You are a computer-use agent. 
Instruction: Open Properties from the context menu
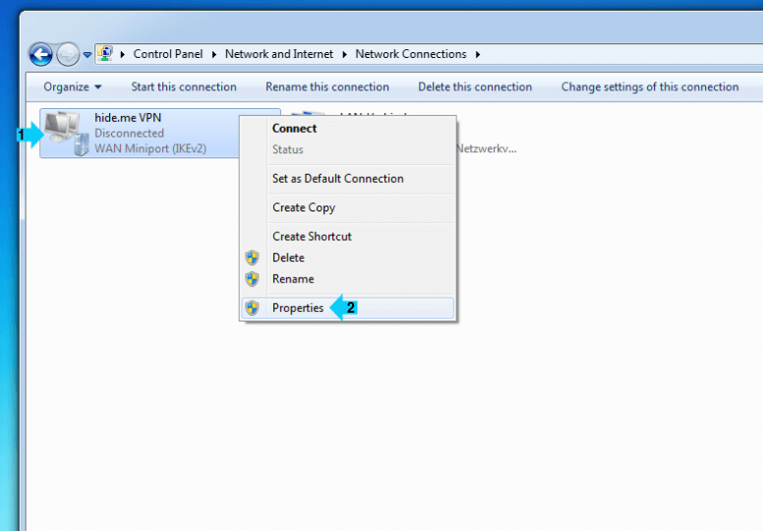click(x=348, y=308)
